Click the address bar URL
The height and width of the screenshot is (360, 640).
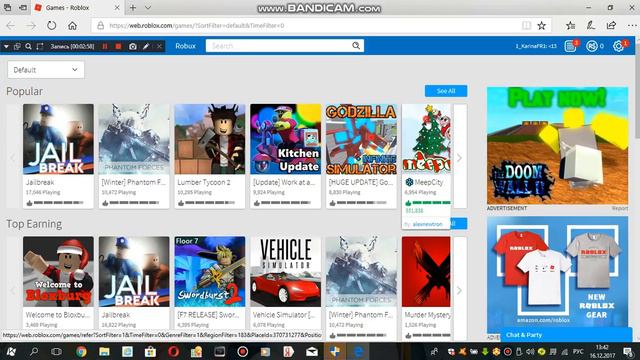[196, 26]
